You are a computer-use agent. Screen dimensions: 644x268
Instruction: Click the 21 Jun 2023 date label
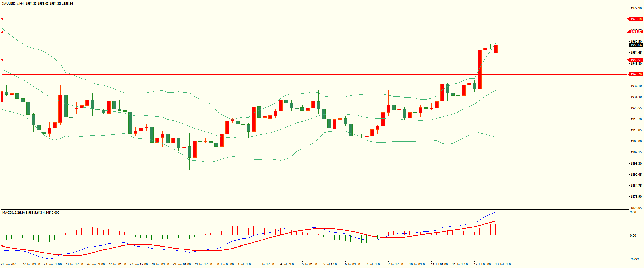[9, 264]
